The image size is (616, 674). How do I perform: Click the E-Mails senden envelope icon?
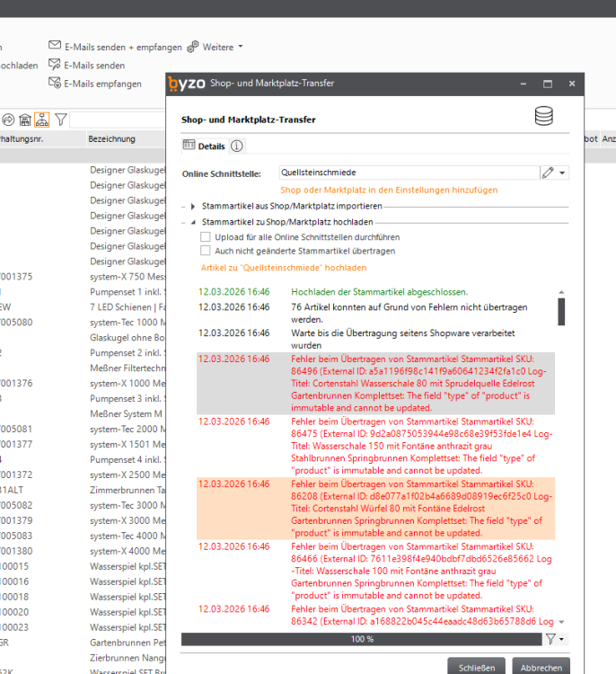point(54,65)
